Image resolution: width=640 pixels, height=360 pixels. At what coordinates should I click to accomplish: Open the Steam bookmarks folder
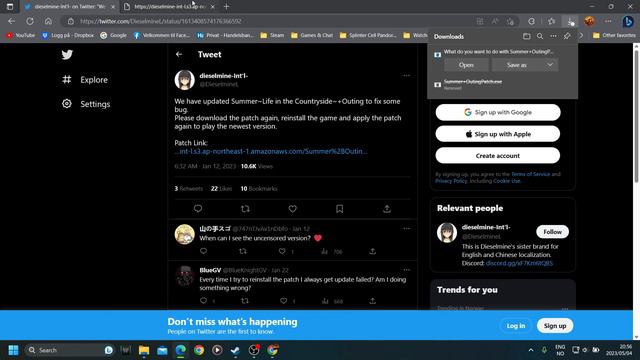272,36
